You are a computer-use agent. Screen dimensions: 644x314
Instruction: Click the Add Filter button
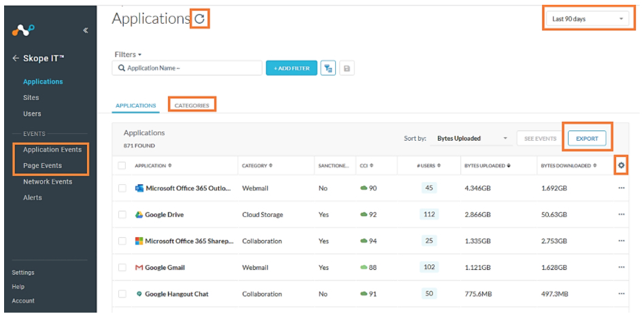(x=292, y=68)
